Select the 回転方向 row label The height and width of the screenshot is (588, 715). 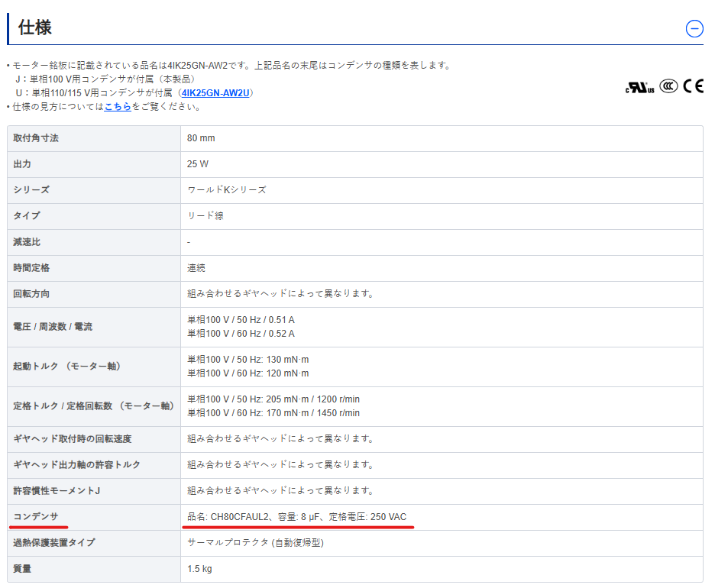click(31, 294)
